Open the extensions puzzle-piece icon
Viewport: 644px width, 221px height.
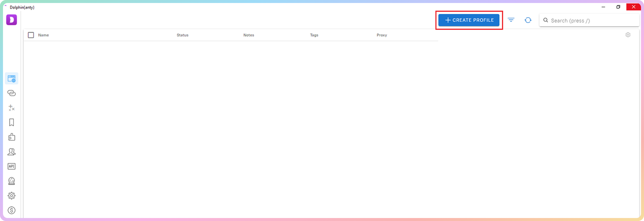click(x=12, y=137)
